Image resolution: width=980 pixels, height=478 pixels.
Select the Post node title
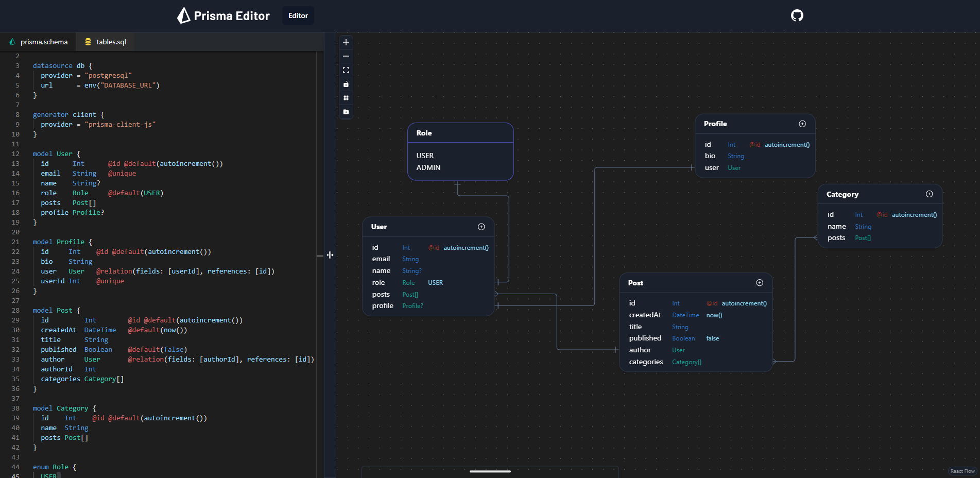coord(635,283)
